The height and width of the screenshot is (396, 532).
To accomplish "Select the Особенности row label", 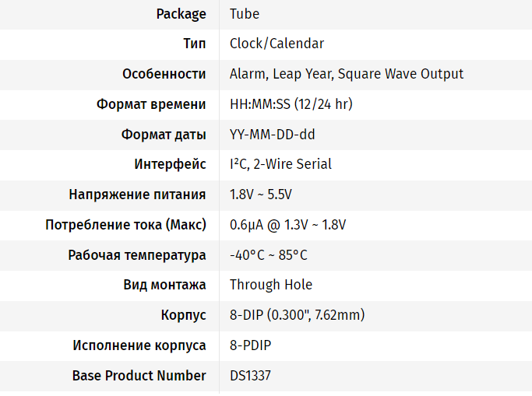I will pyautogui.click(x=164, y=74).
